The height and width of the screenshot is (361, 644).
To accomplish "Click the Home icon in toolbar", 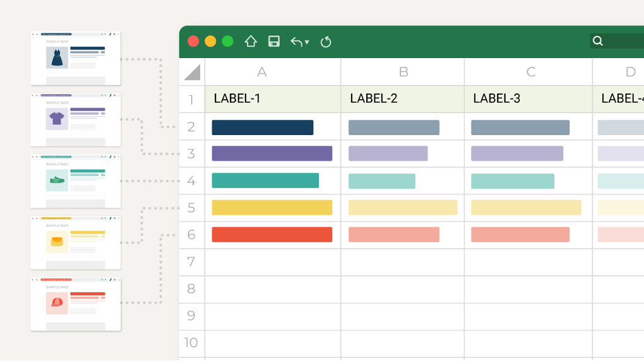I will [x=251, y=42].
